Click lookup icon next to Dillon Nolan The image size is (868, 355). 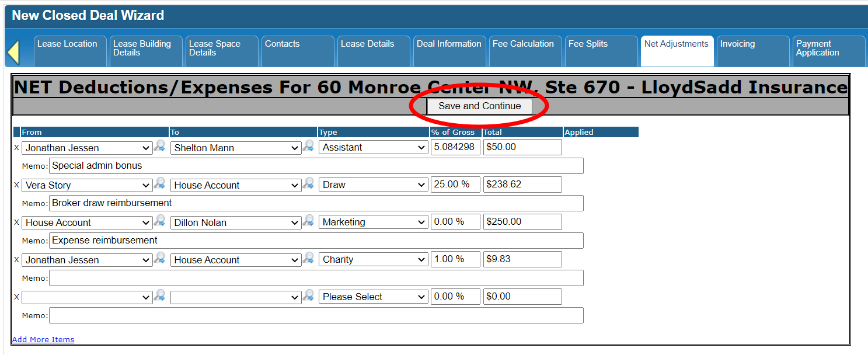click(308, 221)
